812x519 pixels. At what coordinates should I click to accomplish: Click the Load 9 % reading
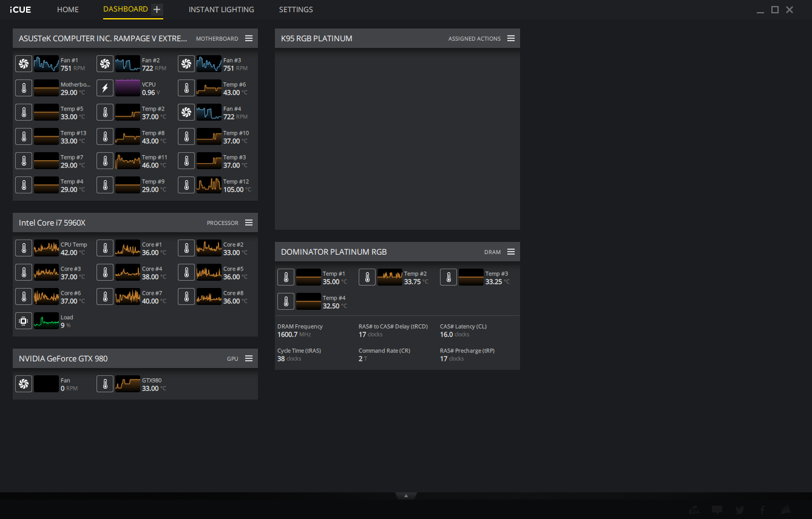(66, 326)
